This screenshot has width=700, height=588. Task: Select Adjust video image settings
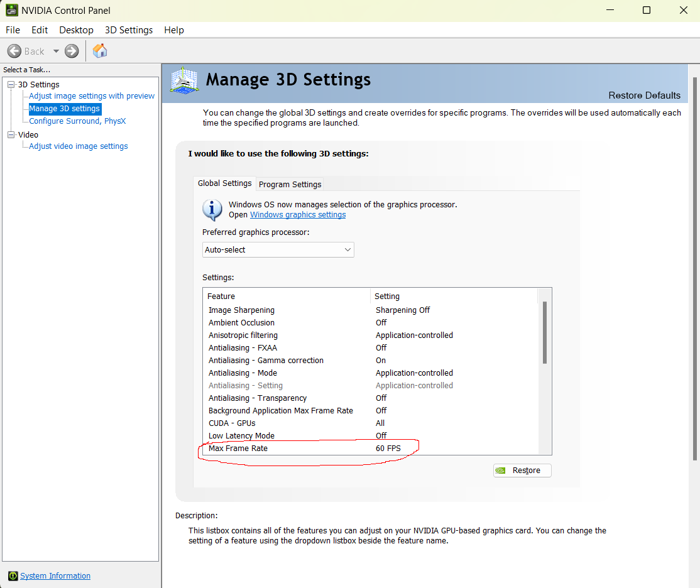[x=78, y=146]
